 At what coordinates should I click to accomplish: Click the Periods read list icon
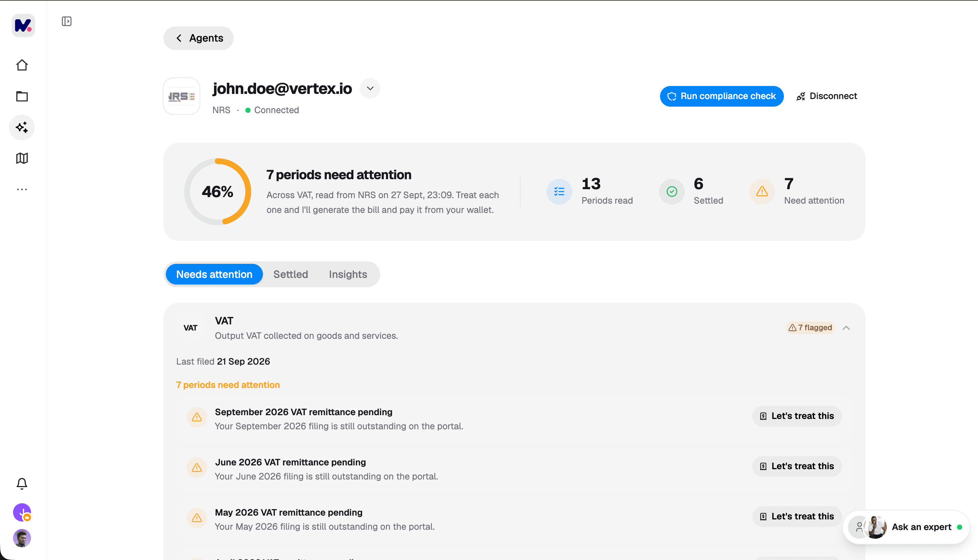(559, 192)
